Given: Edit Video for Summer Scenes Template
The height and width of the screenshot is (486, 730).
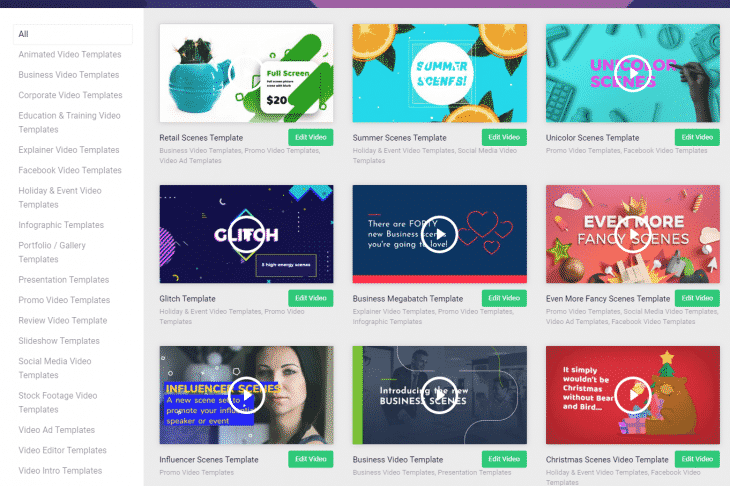Looking at the screenshot, I should (x=504, y=137).
